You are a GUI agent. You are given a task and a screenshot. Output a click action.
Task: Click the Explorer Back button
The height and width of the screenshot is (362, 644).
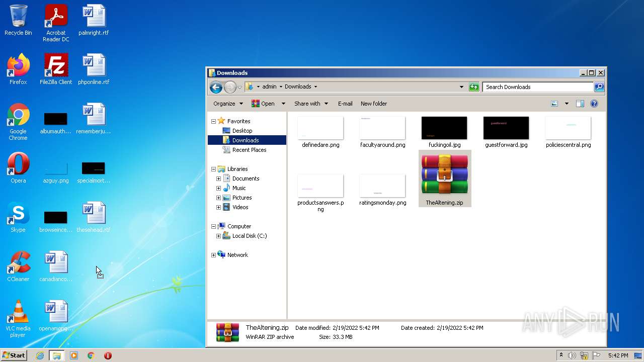pos(216,87)
